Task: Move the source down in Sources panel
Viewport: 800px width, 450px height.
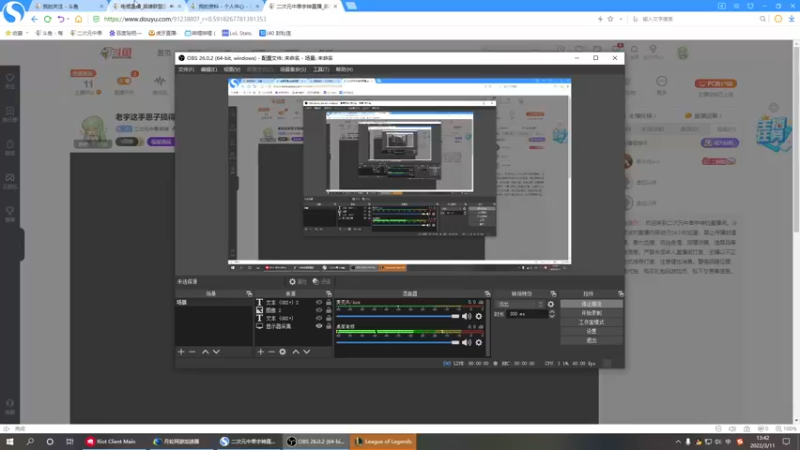Action: (307, 352)
